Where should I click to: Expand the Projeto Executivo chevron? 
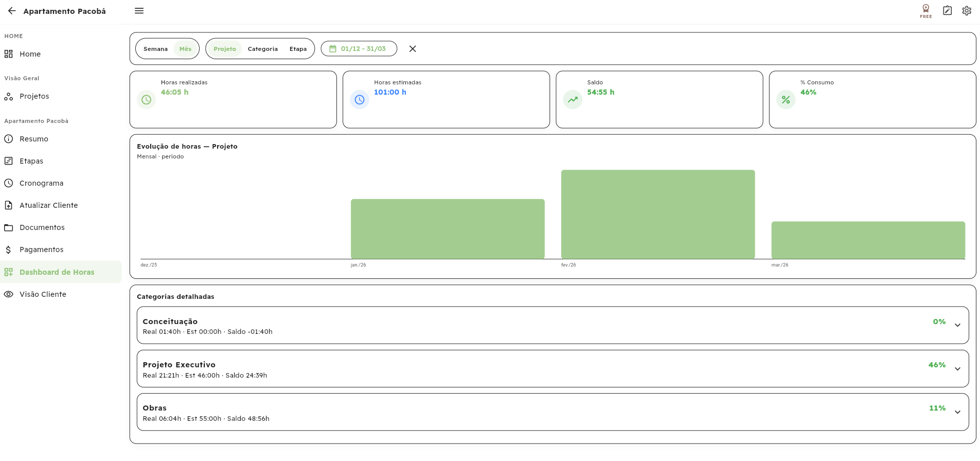pos(957,369)
